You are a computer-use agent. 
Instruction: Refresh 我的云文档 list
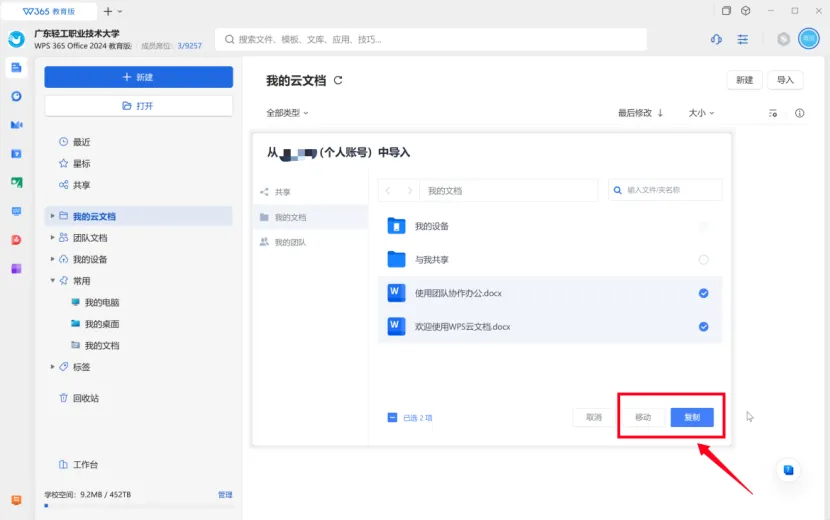(338, 80)
